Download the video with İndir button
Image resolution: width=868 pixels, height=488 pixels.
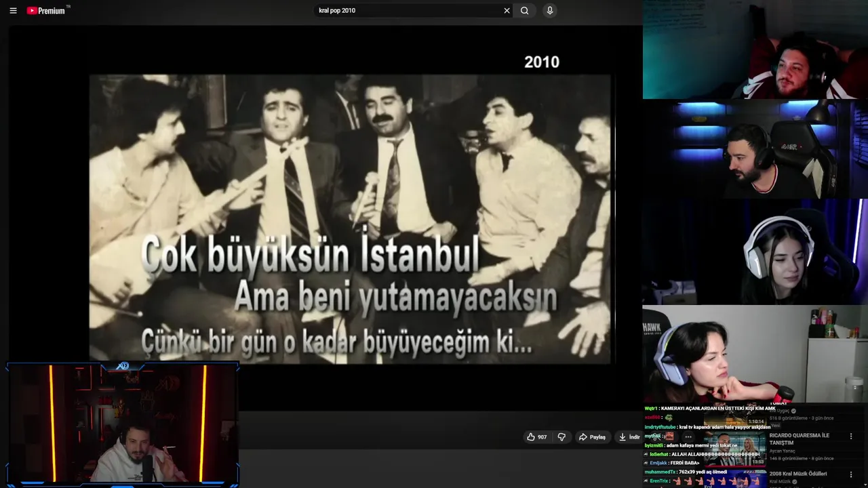629,437
